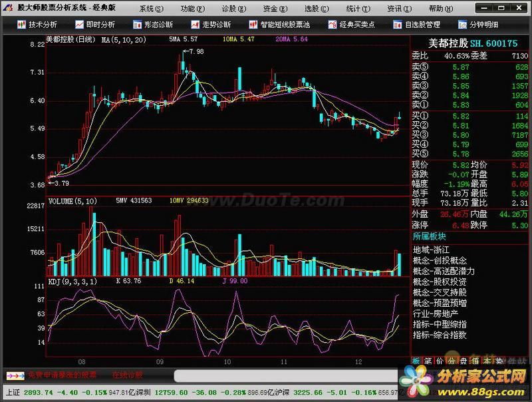Open the 系统(S) menu
The image size is (532, 402).
[152, 9]
